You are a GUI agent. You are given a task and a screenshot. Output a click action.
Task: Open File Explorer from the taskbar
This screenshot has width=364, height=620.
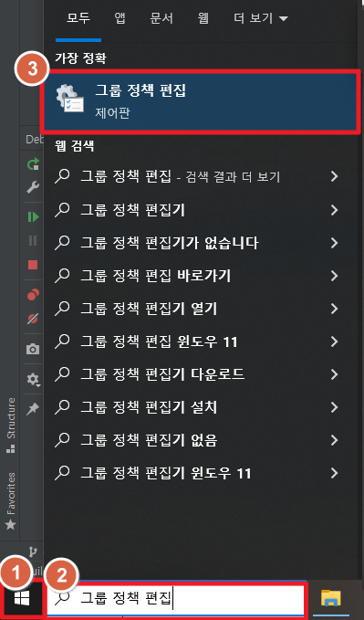tap(331, 599)
